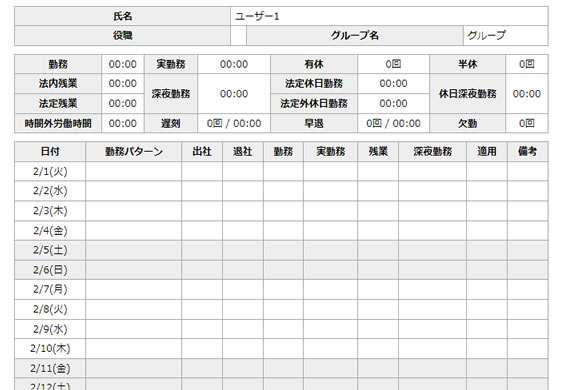Click the 適用 column header
The image size is (570, 390).
click(x=487, y=152)
